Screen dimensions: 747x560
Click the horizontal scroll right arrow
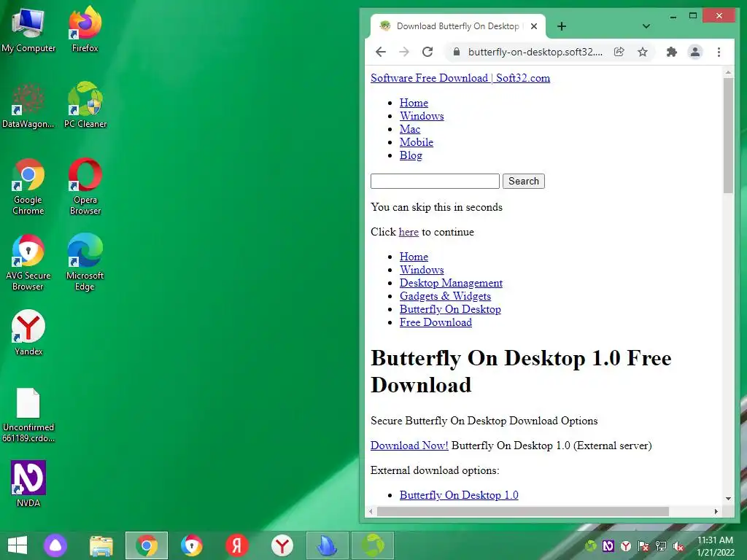pos(716,511)
